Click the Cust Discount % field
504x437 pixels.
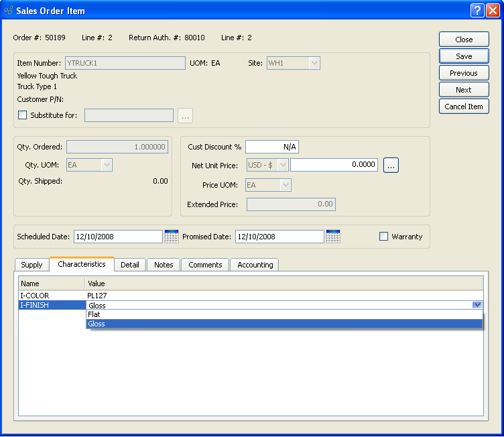[272, 147]
